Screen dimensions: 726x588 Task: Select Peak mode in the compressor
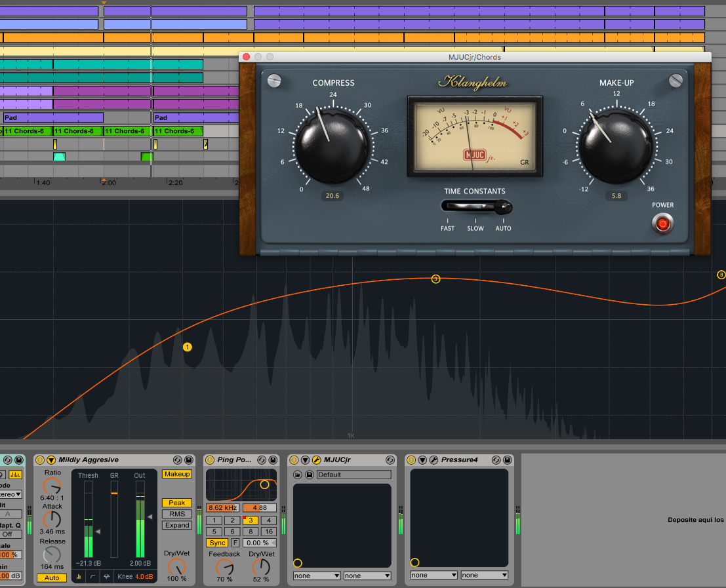pos(177,502)
